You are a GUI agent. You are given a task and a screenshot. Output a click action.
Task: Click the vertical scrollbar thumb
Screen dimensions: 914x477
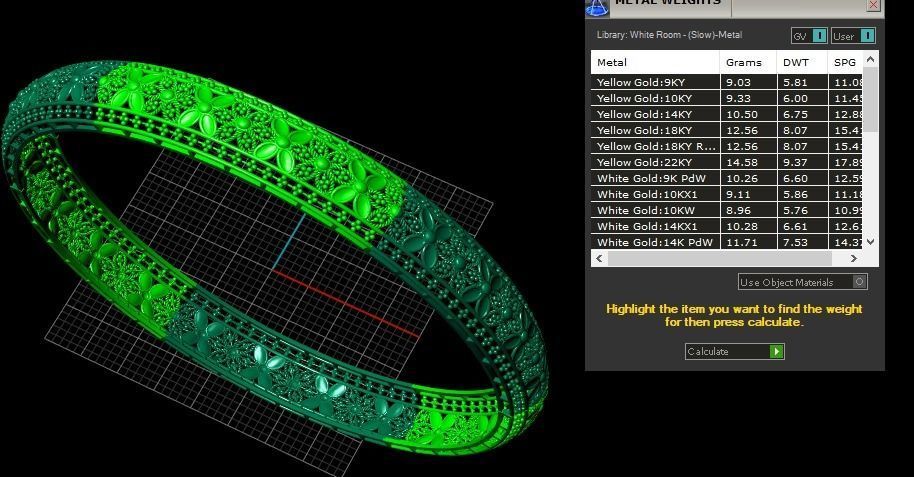870,100
